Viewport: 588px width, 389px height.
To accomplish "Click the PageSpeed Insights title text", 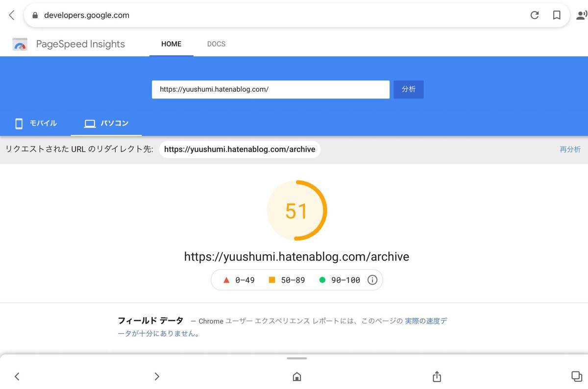I will pyautogui.click(x=80, y=44).
